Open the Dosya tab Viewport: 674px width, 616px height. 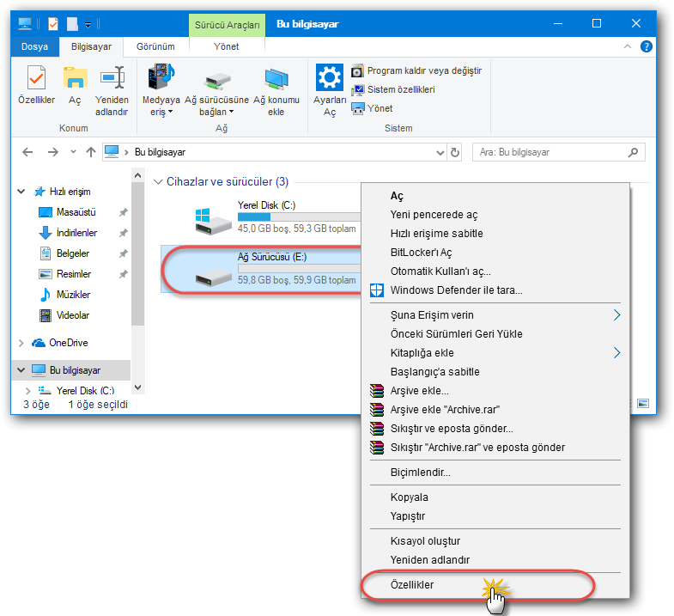[35, 46]
